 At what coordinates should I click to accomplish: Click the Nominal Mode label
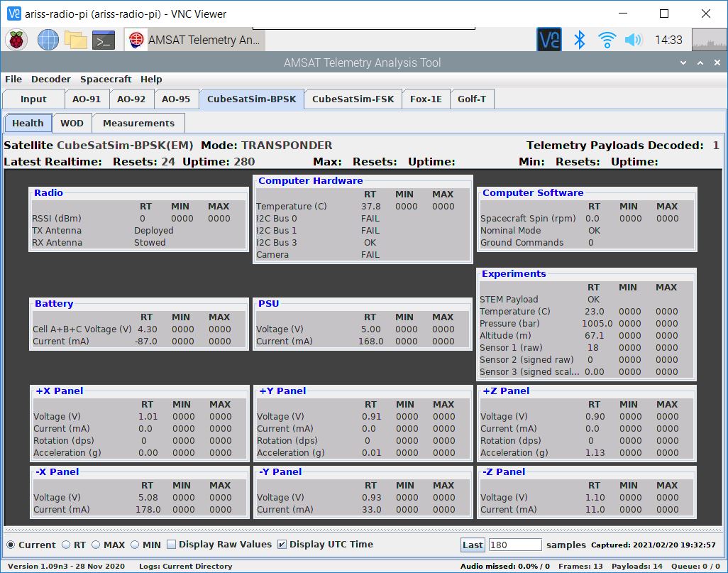(x=511, y=231)
